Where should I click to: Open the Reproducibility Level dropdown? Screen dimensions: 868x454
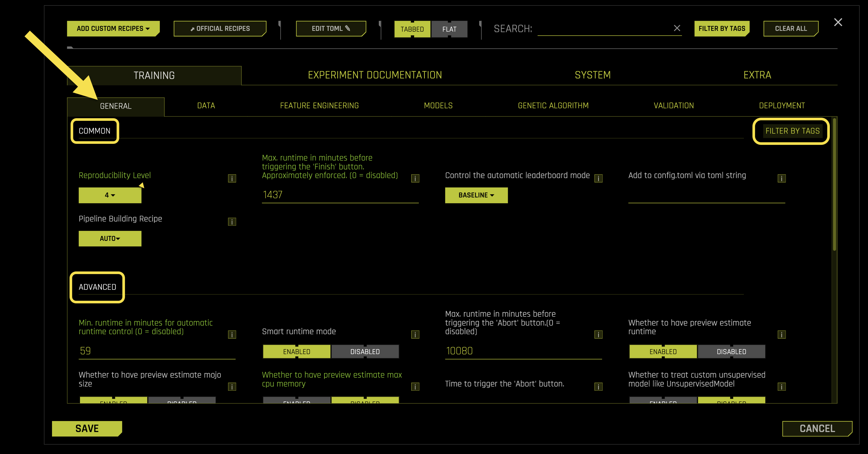click(110, 195)
